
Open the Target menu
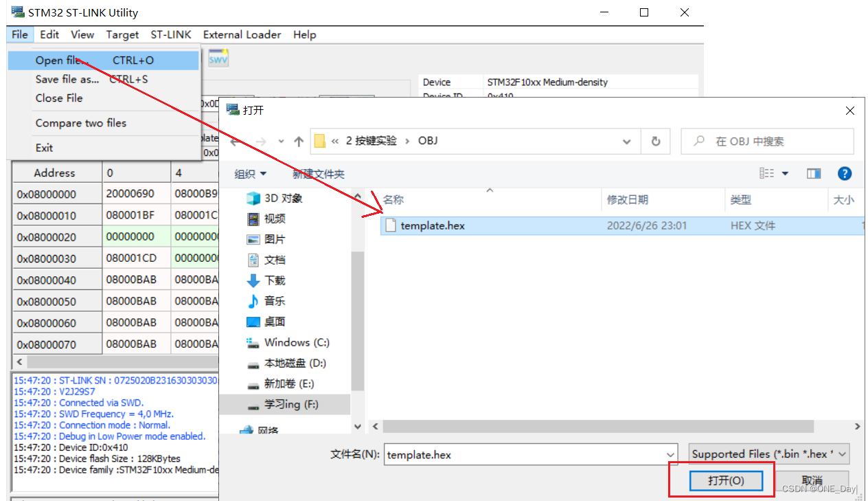pyautogui.click(x=122, y=34)
